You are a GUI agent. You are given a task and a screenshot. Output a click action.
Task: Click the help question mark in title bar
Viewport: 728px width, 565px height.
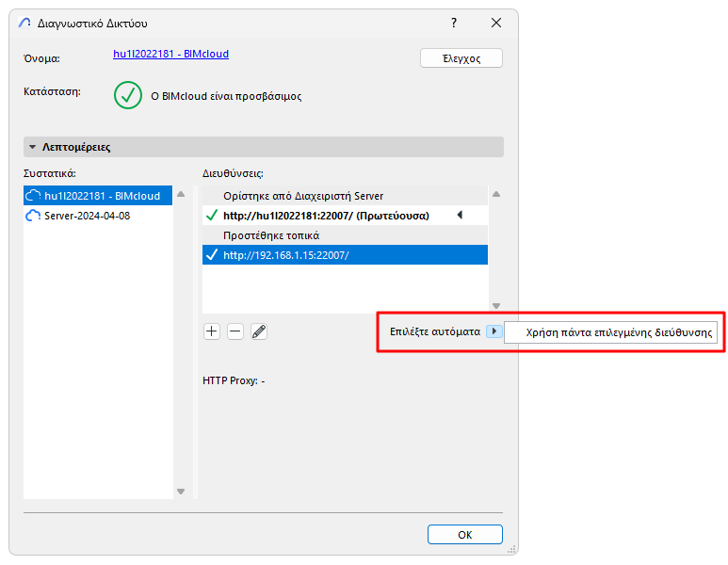coord(454,23)
